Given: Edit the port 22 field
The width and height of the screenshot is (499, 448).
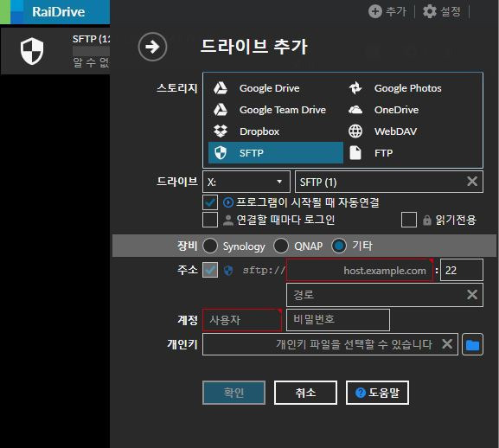Looking at the screenshot, I should point(462,270).
